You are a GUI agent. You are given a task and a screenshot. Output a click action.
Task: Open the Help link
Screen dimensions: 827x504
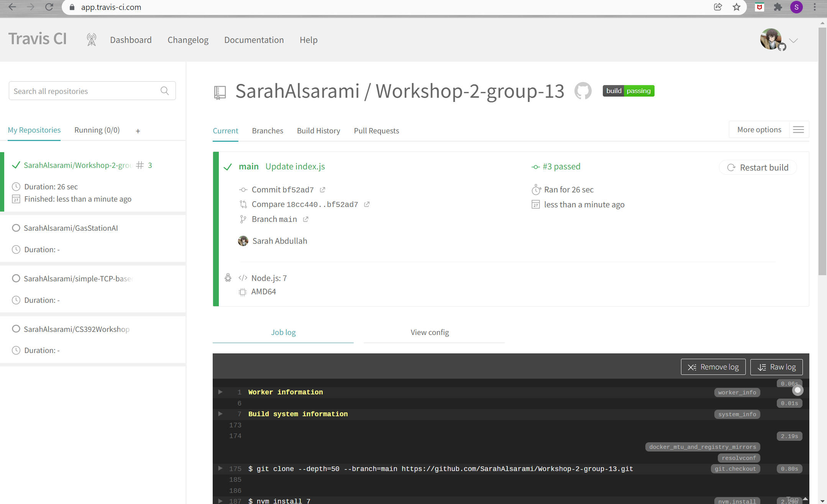[308, 40]
